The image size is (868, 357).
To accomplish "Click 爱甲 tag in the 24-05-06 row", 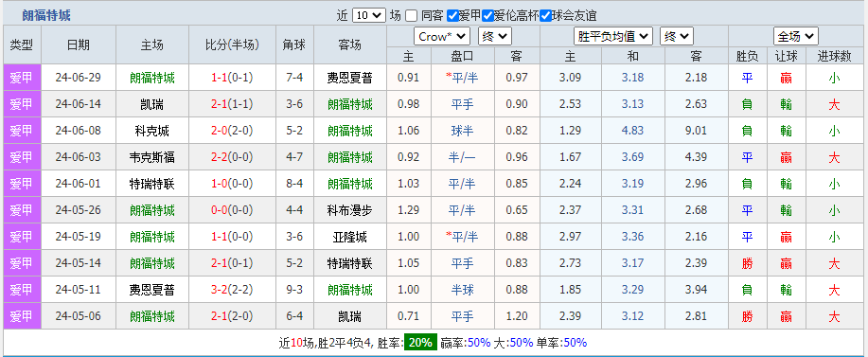I will click(x=22, y=316).
